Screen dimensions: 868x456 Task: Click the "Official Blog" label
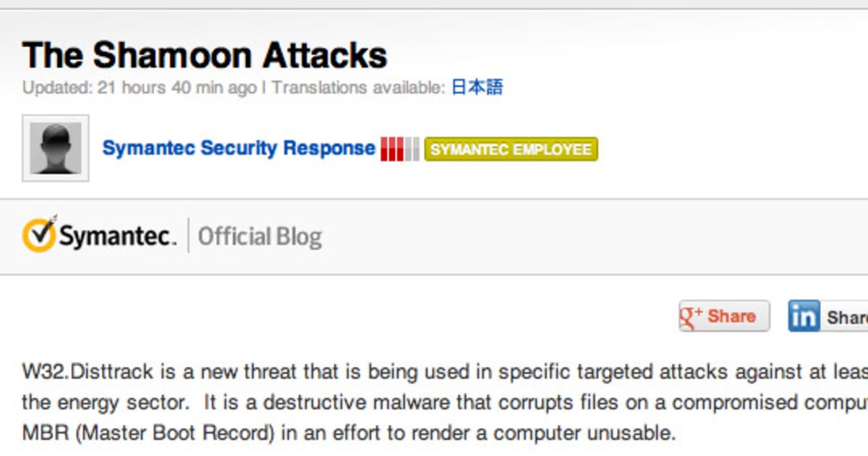tap(260, 235)
